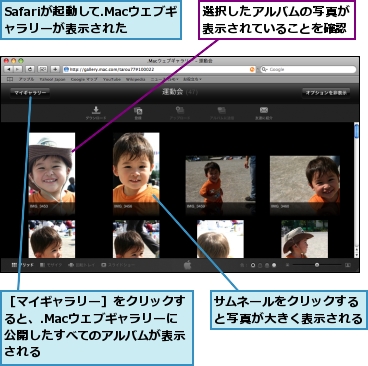Select the dark gray background color option
The width and height of the screenshot is (368, 366).
(x=260, y=265)
